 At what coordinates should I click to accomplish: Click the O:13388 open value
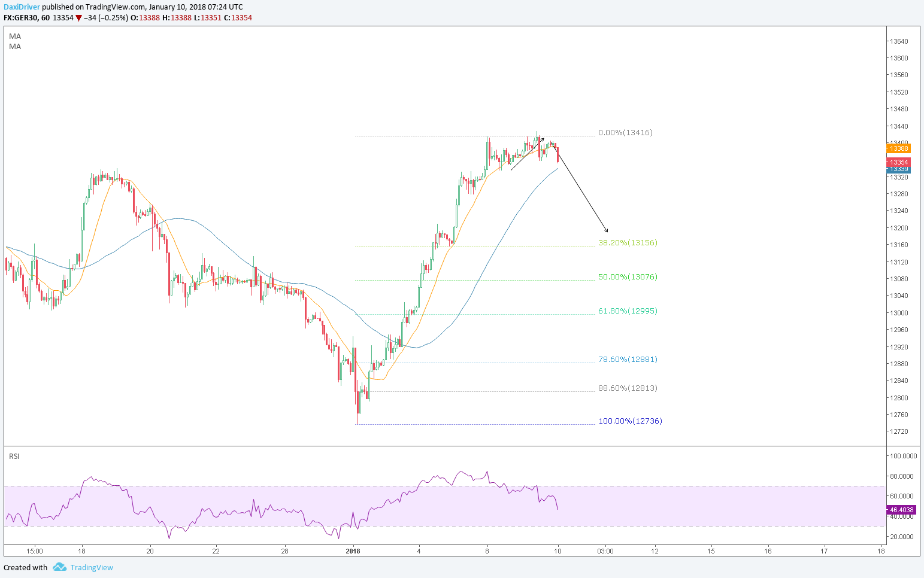146,18
